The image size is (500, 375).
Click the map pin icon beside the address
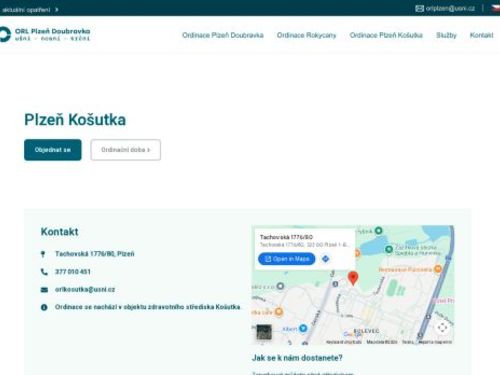click(x=43, y=254)
